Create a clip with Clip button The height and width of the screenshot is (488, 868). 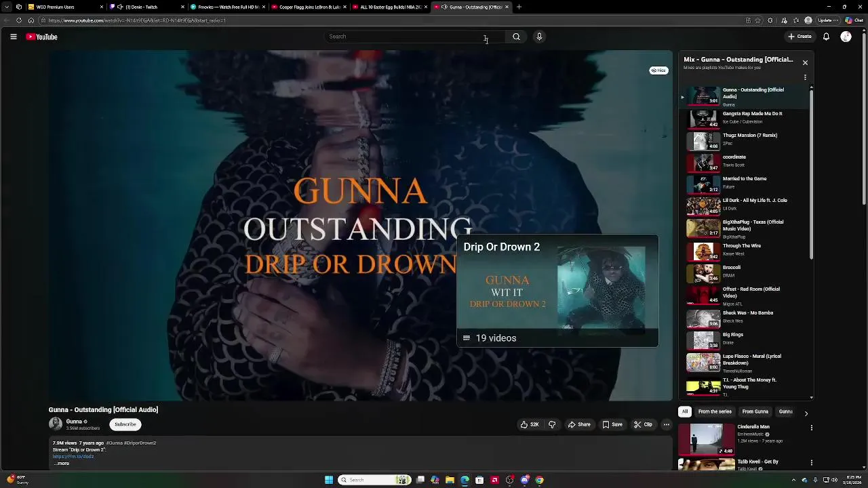[x=643, y=424]
